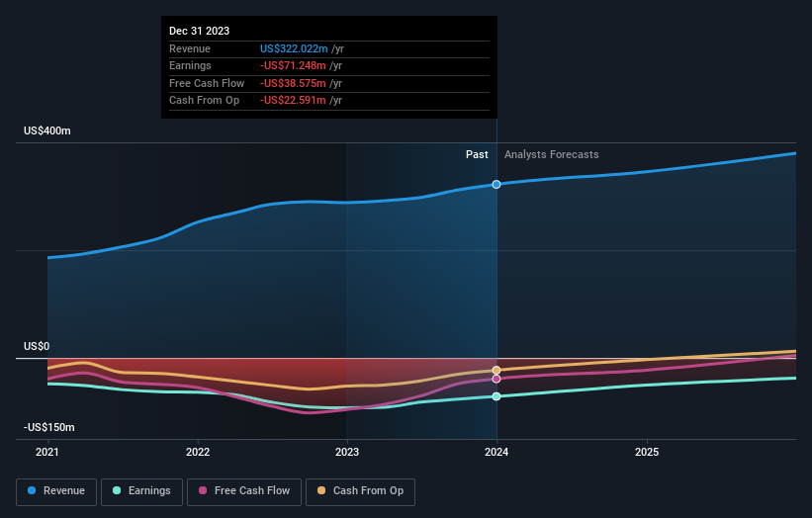Click the Dec 31 2023 tooltip date

[200, 31]
